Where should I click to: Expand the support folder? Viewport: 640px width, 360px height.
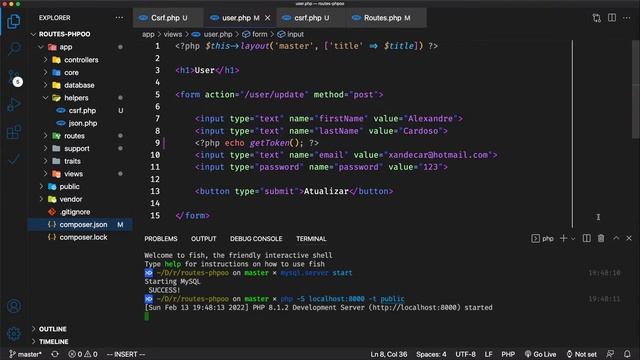(x=45, y=148)
